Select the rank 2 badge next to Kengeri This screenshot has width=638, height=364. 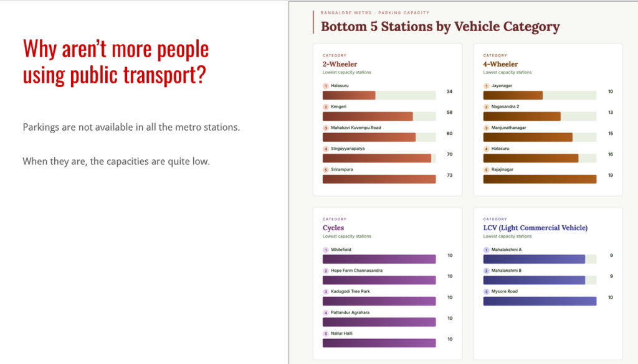pos(325,107)
